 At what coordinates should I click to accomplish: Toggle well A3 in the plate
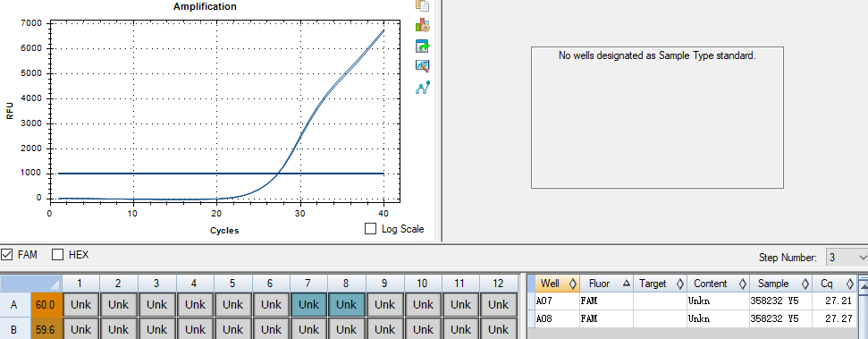coord(156,304)
